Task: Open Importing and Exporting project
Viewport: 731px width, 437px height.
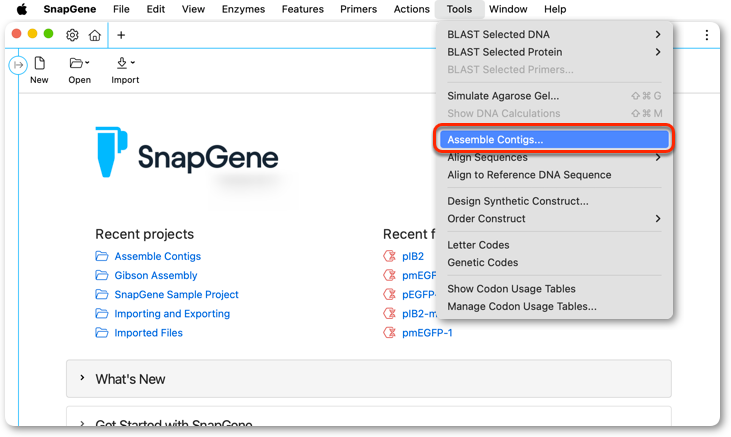Action: 172,313
